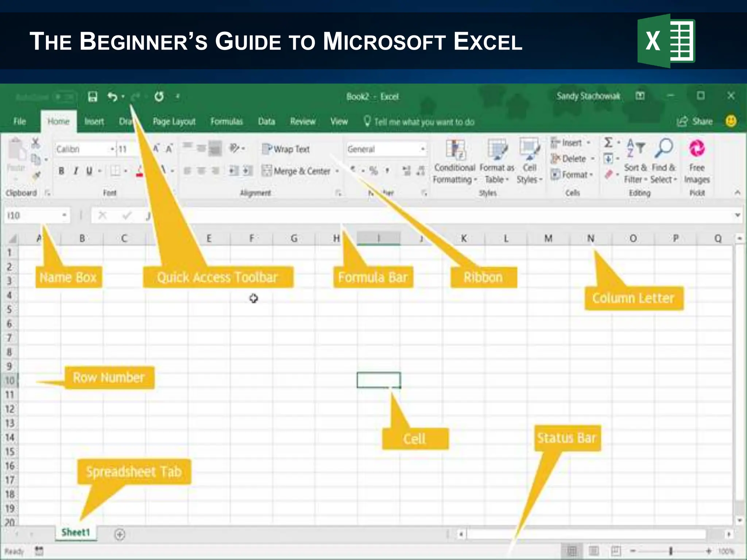Click the macro recording icon in status bar
Image resolution: width=747 pixels, height=560 pixels.
click(39, 551)
